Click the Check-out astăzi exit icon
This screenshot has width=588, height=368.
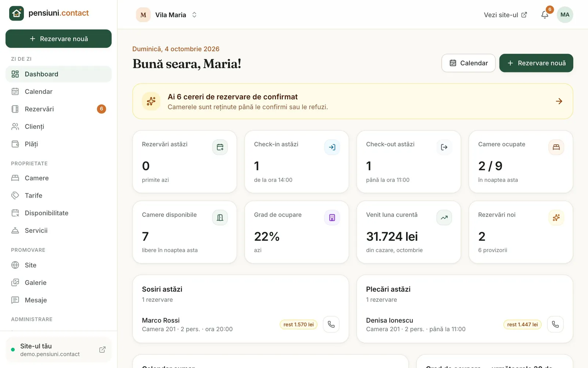444,147
